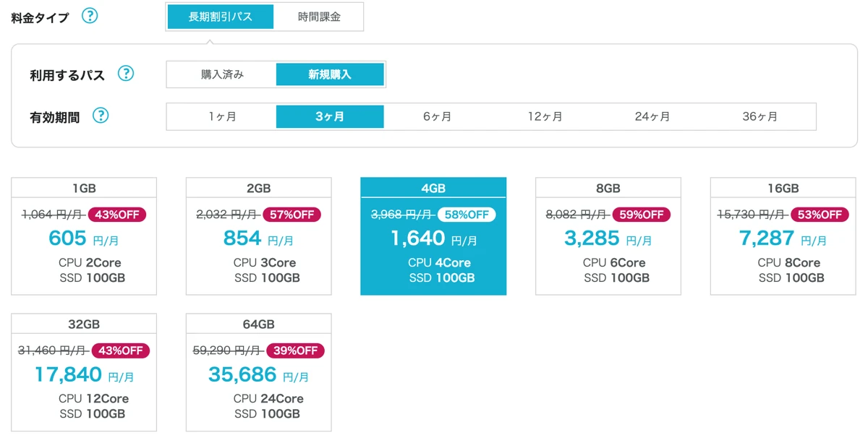Set validity period to 1ヶ月
The height and width of the screenshot is (443, 868).
click(221, 116)
